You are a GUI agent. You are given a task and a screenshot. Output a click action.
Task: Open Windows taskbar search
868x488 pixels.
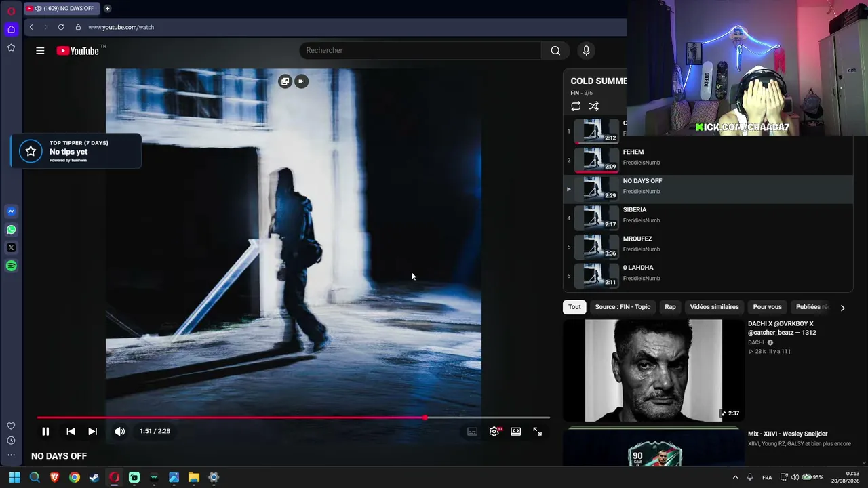(35, 477)
